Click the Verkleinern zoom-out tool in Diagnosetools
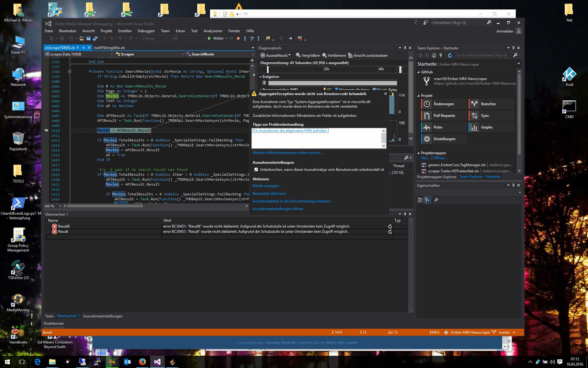Viewport: 588px width, 368px height. pyautogui.click(x=334, y=56)
